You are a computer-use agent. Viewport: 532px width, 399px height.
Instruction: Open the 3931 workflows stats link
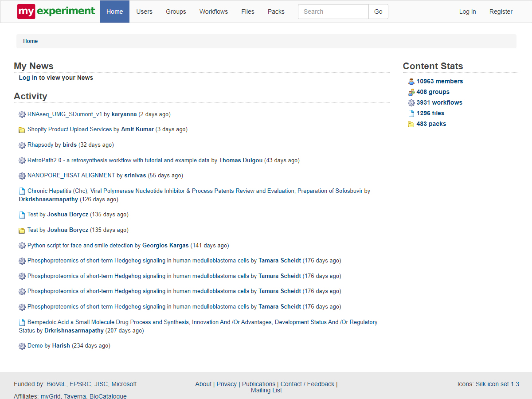click(439, 102)
